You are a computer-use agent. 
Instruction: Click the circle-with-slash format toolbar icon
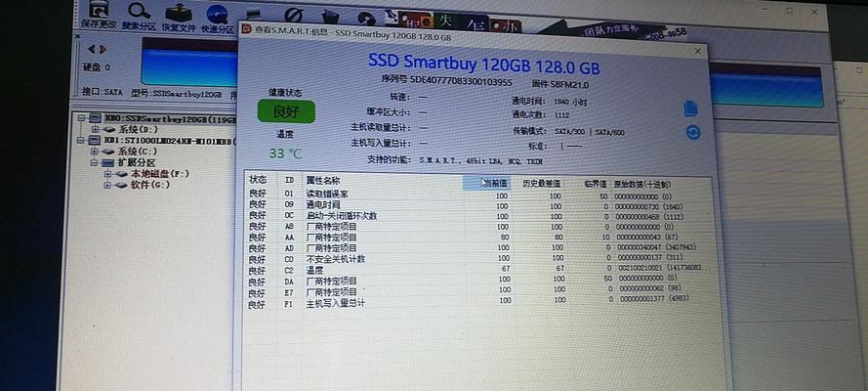293,16
